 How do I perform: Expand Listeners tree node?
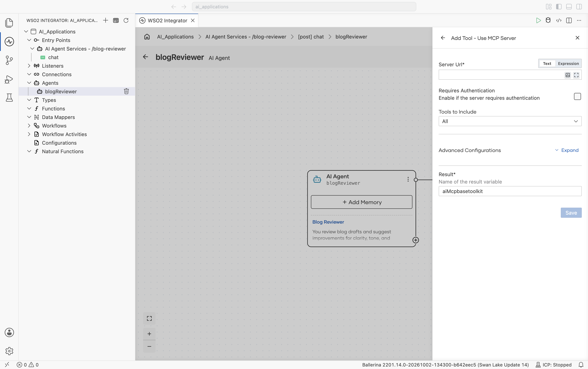tap(29, 66)
